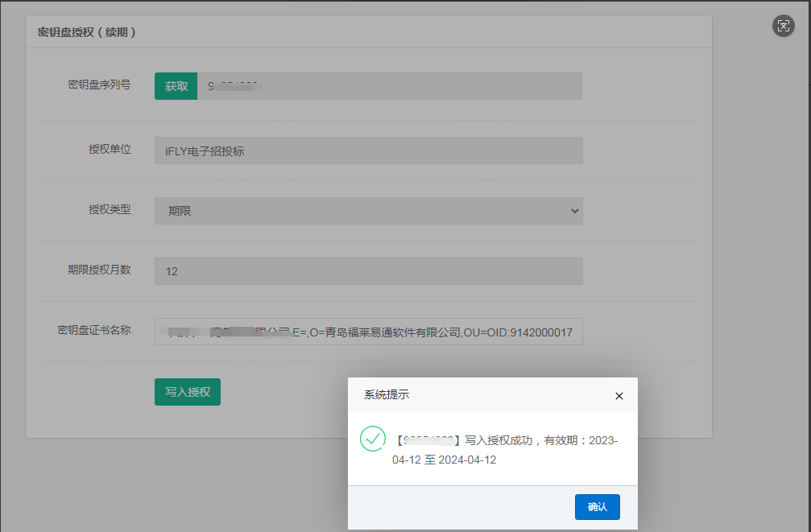Viewport: 811px width, 532px height.
Task: Click the green 获取 button
Action: [176, 86]
